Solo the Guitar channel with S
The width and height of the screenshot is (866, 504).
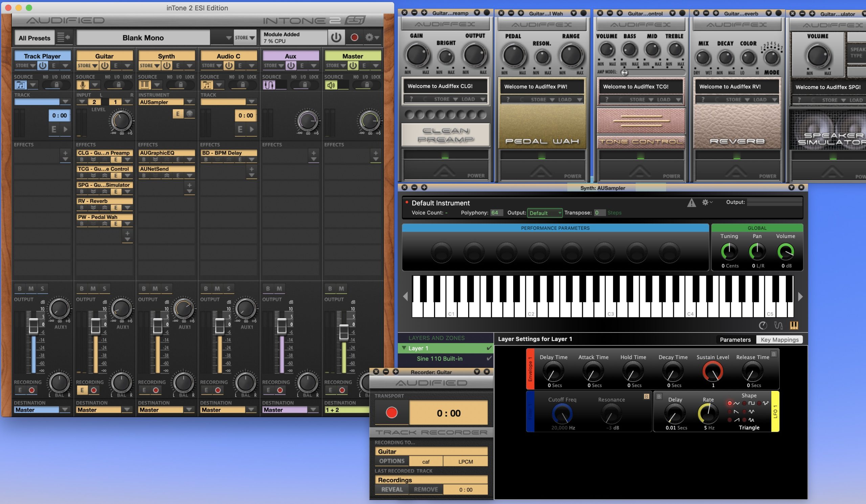(105, 289)
